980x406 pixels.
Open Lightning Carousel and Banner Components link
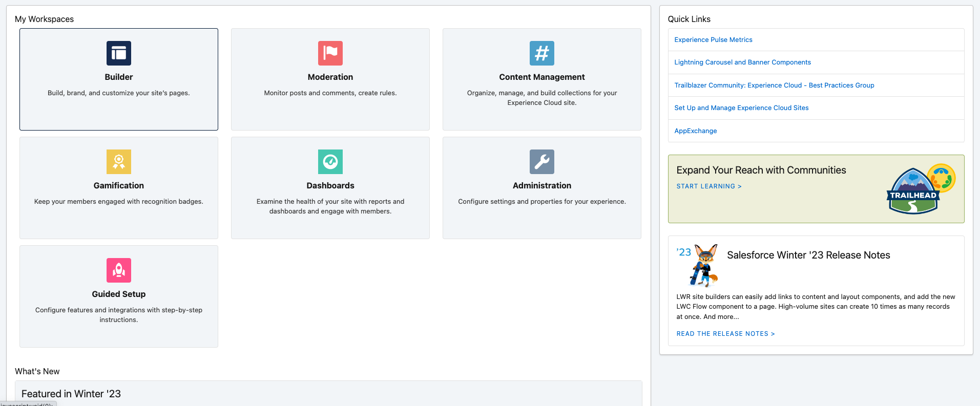(742, 62)
